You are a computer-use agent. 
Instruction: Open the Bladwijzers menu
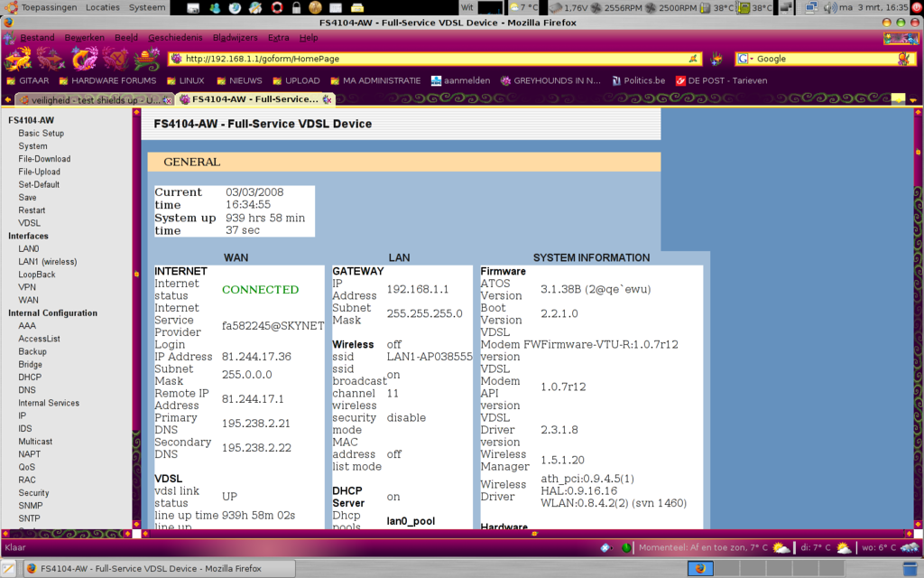pyautogui.click(x=235, y=38)
